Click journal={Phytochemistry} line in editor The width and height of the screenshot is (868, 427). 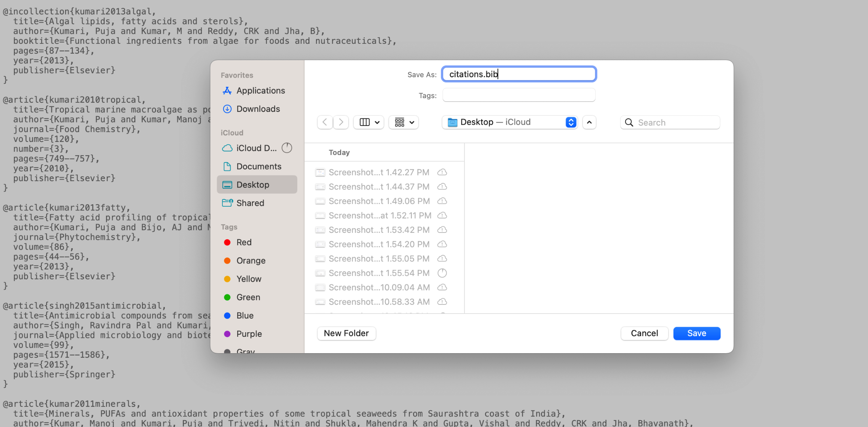(x=77, y=237)
